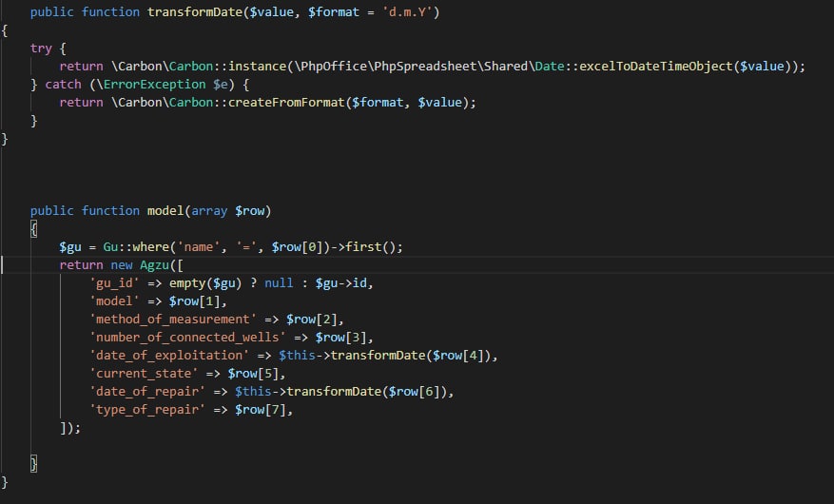Click the first() method call
834x504 pixels.
pos(371,247)
